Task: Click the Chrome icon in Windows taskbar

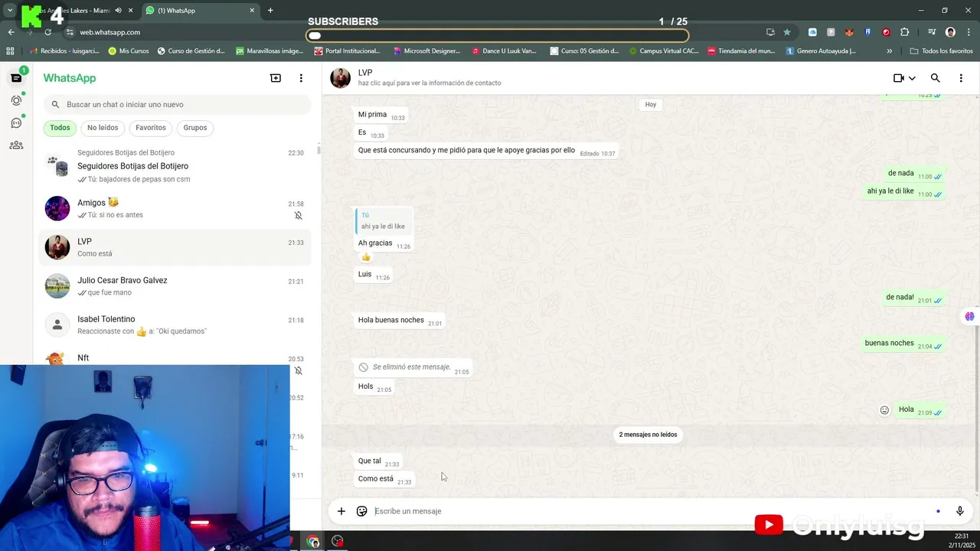Action: [x=312, y=541]
